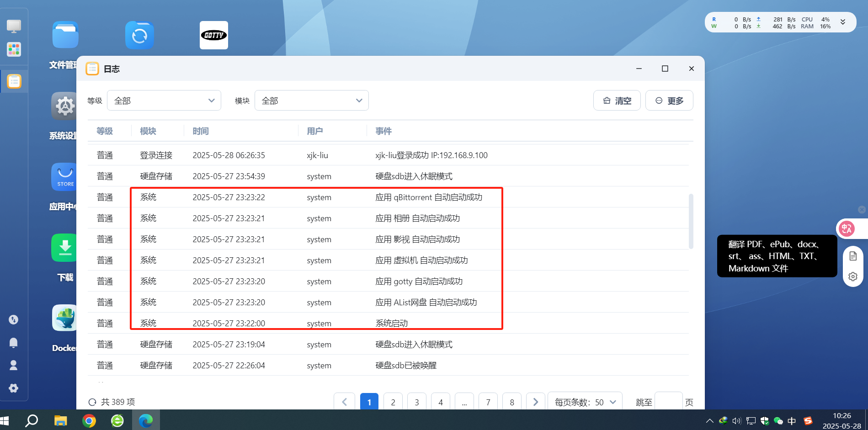Select the Log app icon in sidebar
Image resolution: width=868 pixels, height=430 pixels.
14,81
